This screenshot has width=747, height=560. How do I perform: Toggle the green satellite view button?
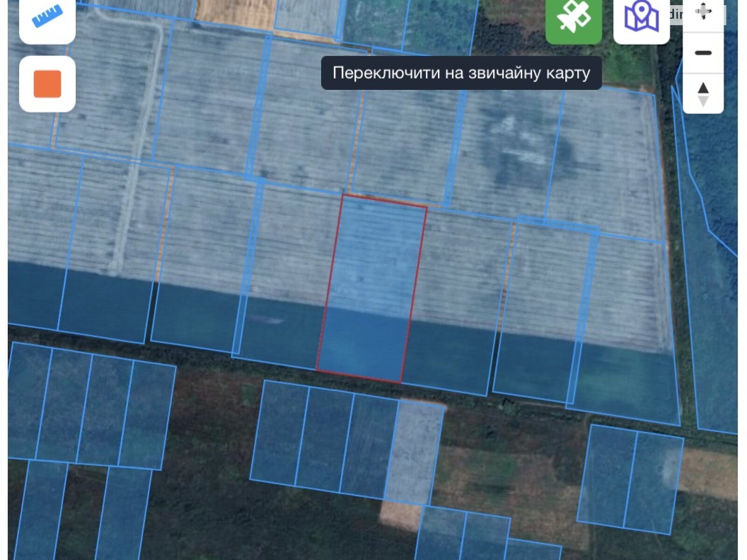click(573, 18)
